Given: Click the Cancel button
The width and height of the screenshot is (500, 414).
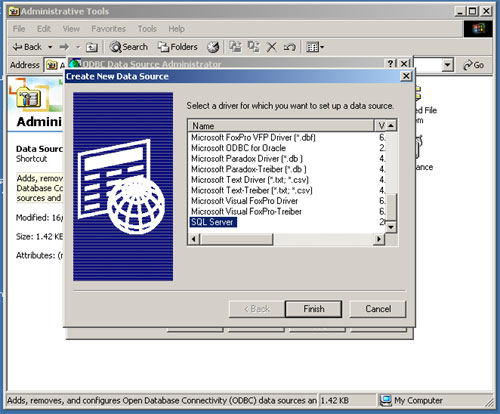Looking at the screenshot, I should pyautogui.click(x=378, y=309).
